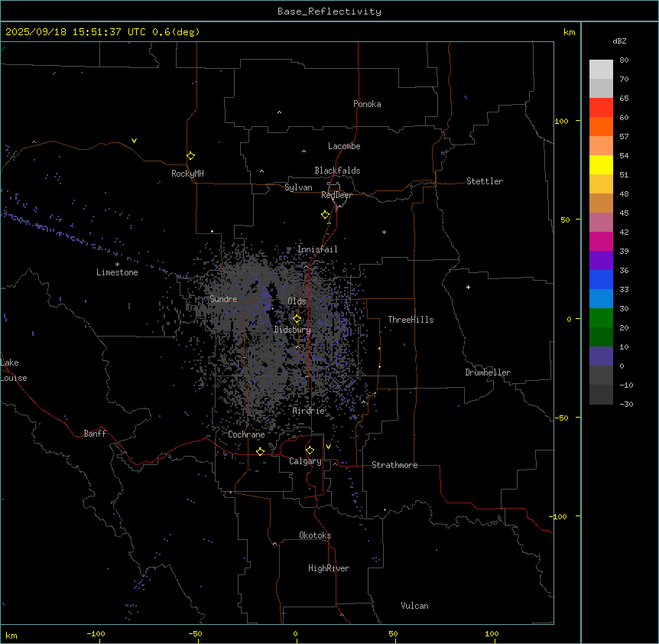Click the Base_Reflectivity title bar

329,11
